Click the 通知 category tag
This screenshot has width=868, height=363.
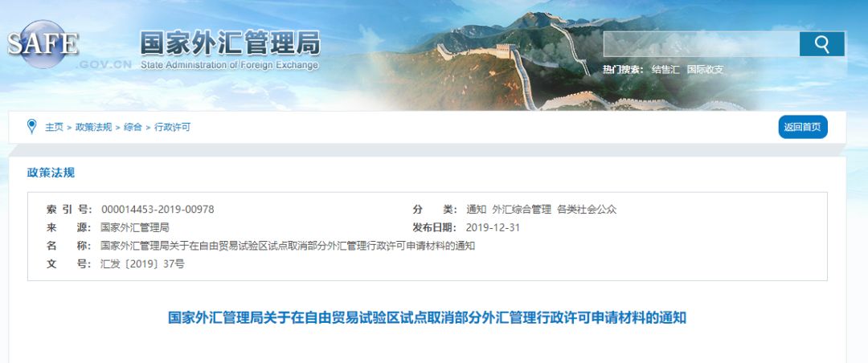476,210
